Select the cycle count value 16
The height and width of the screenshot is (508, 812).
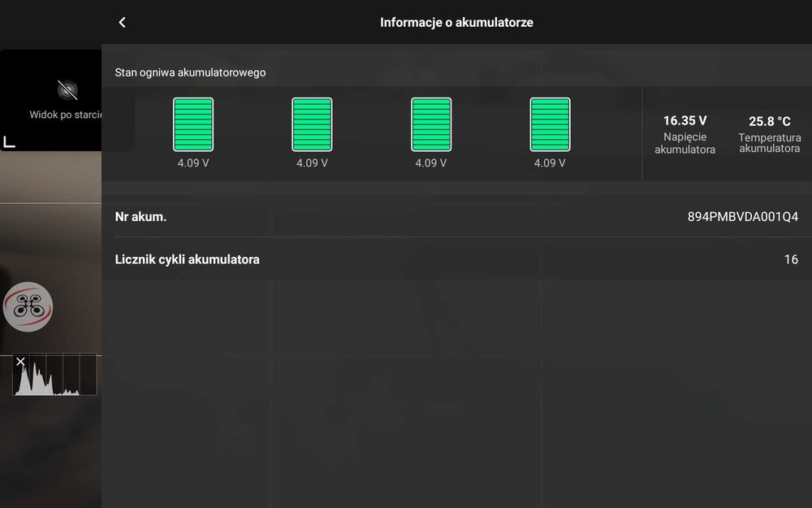791,259
